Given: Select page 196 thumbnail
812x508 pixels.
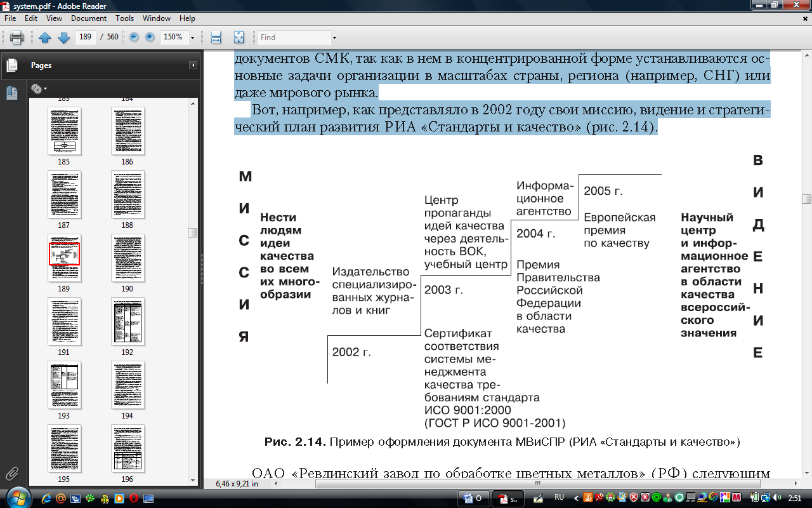Looking at the screenshot, I should point(128,449).
